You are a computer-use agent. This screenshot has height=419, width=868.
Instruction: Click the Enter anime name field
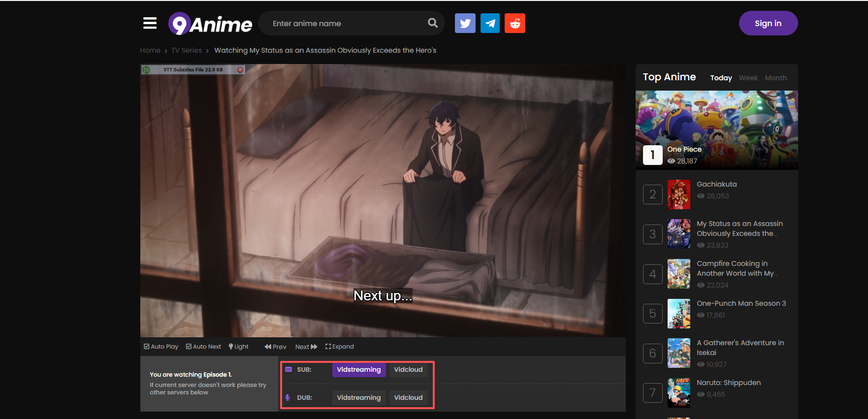click(345, 24)
